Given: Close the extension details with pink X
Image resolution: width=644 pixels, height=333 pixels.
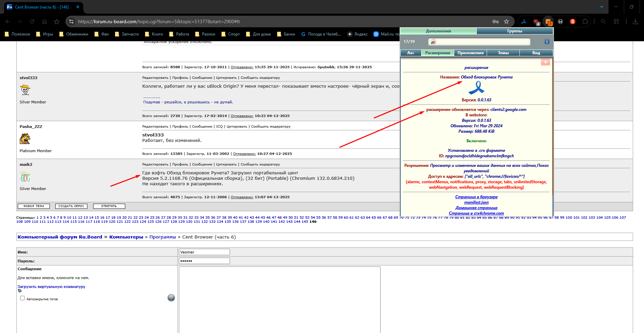Looking at the screenshot, I should [545, 62].
